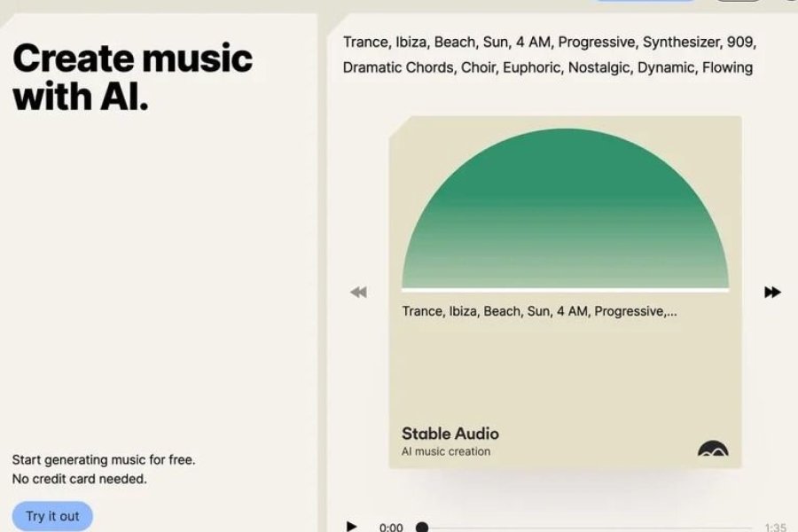Viewport: 798px width, 532px height.
Task: Click the Create music with AI heading
Action: coord(133,77)
